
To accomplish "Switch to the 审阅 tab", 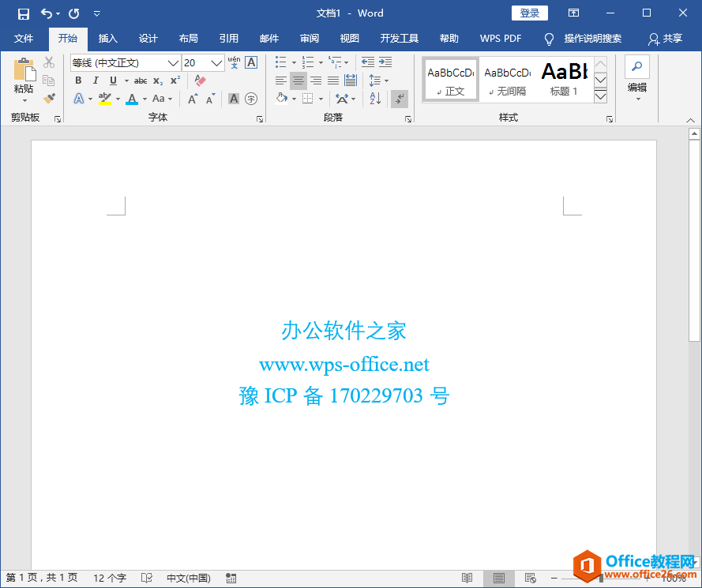I will tap(310, 39).
